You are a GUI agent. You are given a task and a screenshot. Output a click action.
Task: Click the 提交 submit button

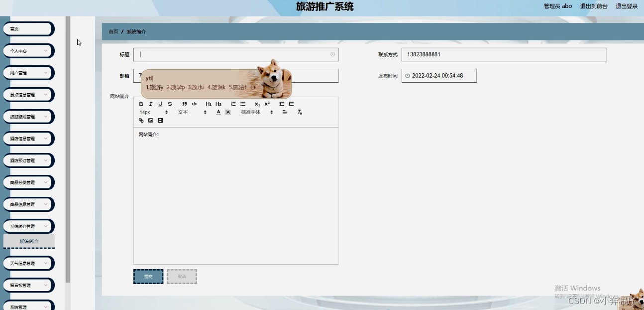[148, 277]
